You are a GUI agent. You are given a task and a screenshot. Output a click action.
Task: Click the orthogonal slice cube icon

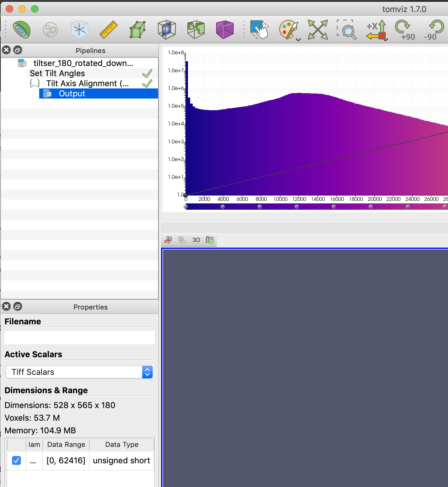tap(167, 29)
